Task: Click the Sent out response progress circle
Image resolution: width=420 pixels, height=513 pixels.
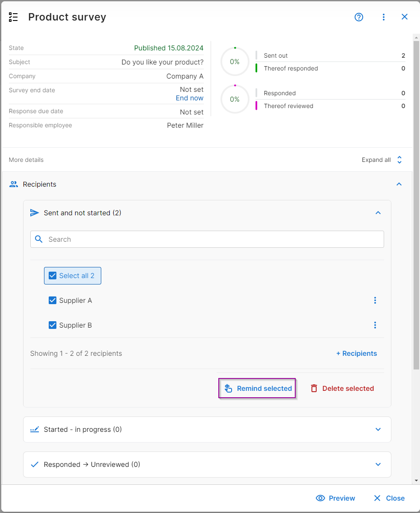Action: pos(235,62)
